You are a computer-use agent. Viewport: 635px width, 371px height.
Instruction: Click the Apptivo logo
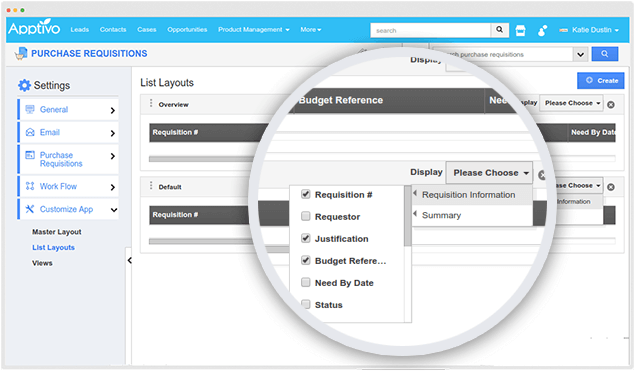[34, 28]
